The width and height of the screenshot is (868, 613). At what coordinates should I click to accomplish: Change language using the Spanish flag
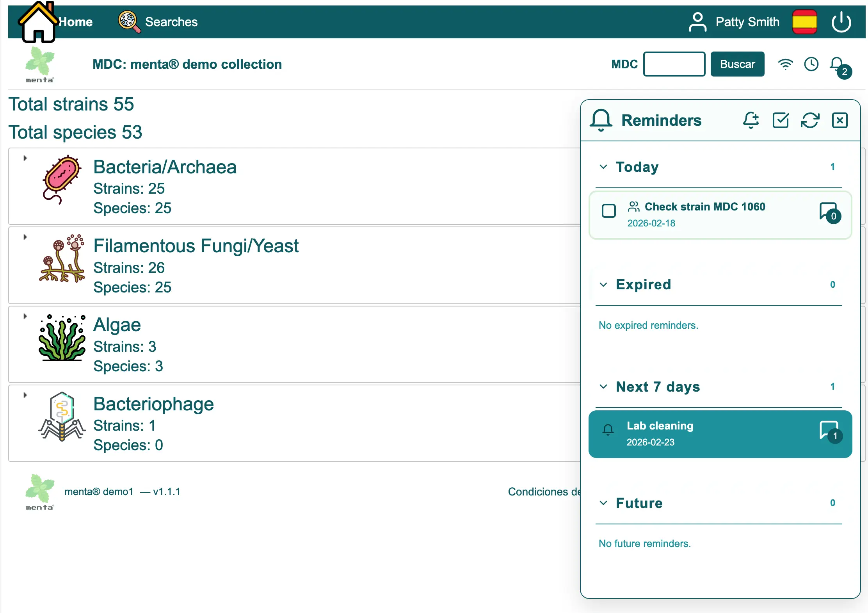click(804, 22)
